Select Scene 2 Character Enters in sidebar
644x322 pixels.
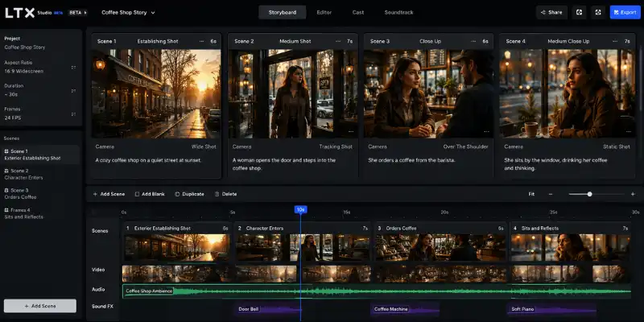40,174
